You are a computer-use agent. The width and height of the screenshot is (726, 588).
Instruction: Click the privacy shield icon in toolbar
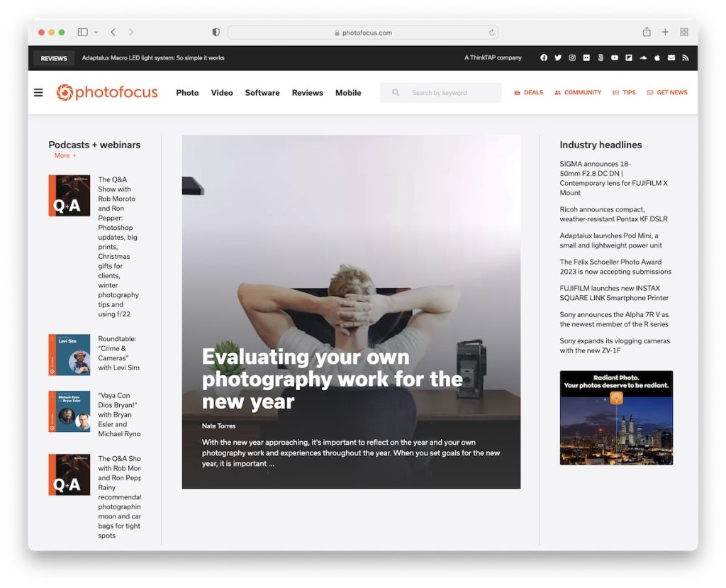point(215,32)
